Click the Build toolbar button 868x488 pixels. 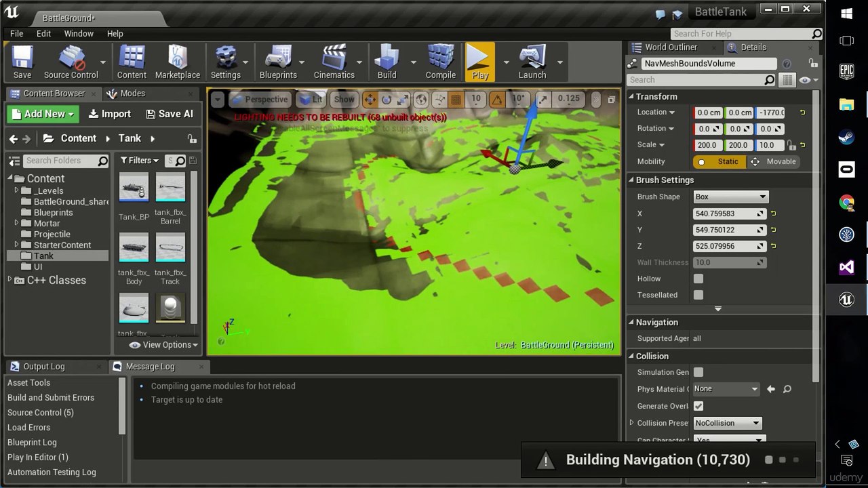pos(387,62)
